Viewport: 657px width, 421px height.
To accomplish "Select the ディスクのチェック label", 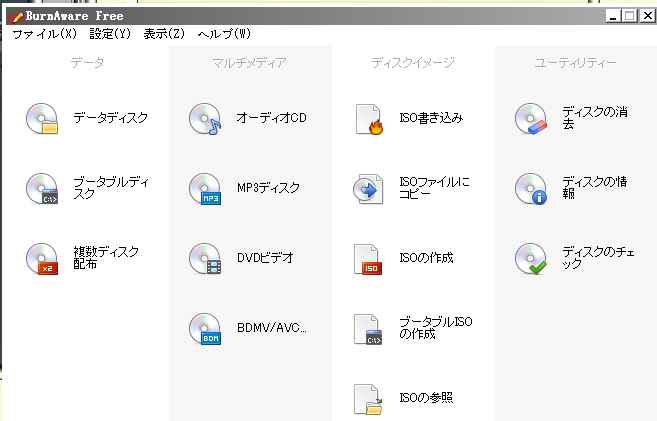I will 598,258.
